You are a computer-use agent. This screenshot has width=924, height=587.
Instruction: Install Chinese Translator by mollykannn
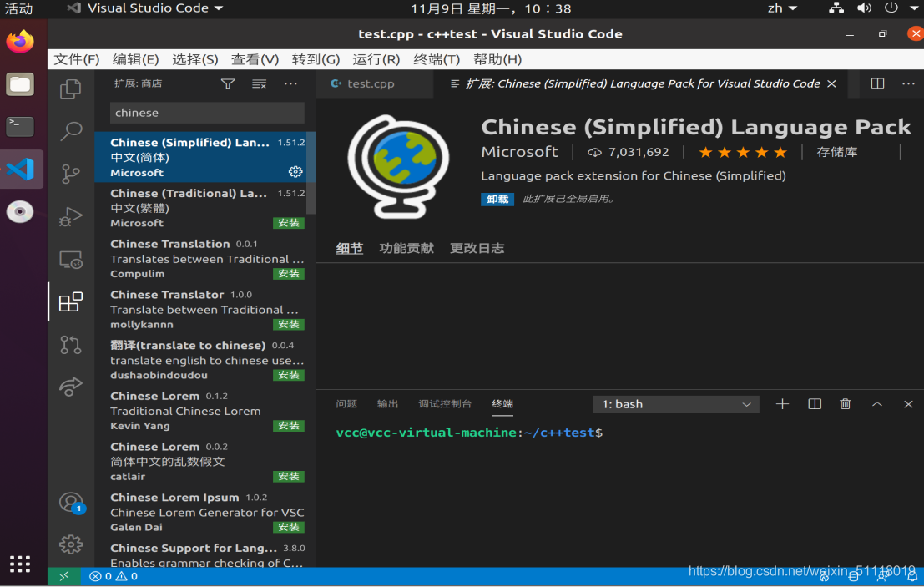[289, 324]
